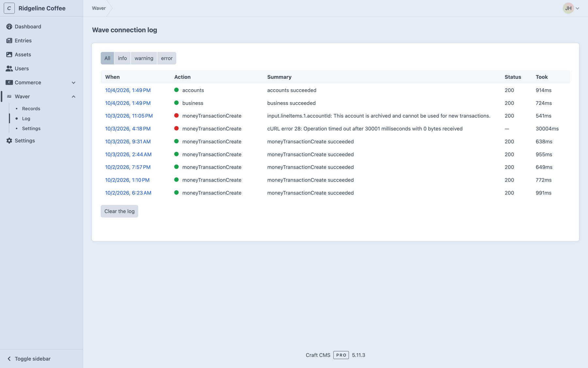This screenshot has width=588, height=368.
Task: Click the 991ms duration value
Action: point(544,193)
